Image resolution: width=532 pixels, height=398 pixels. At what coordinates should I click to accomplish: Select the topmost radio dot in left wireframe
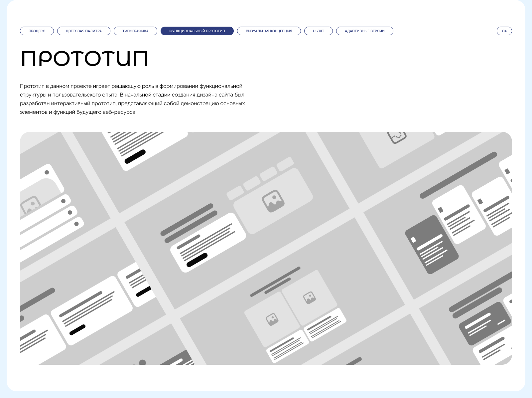(x=47, y=172)
